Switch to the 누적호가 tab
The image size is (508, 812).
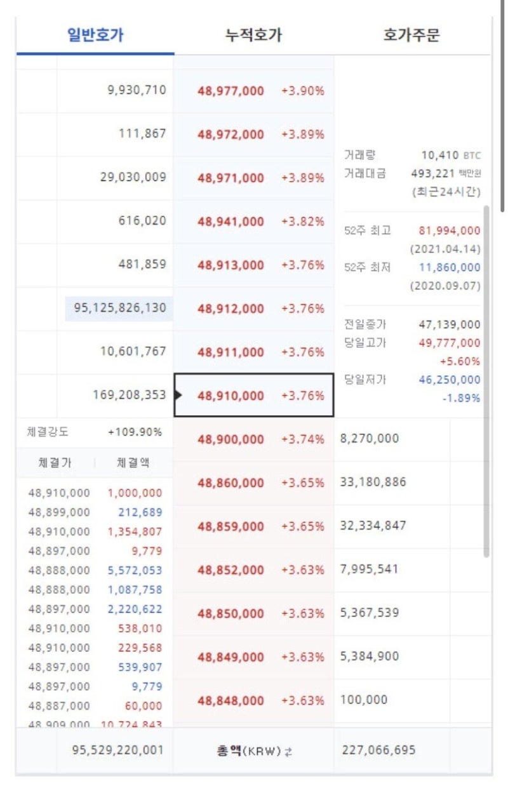[254, 36]
